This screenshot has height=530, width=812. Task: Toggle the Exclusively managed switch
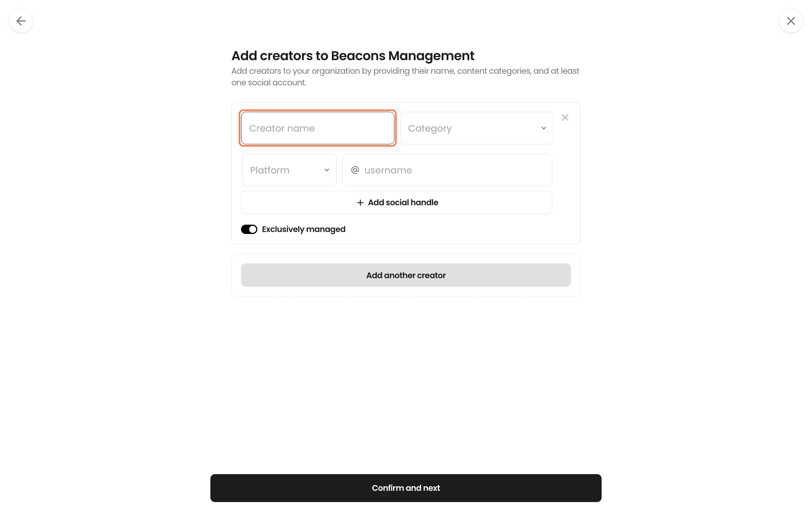click(x=249, y=229)
